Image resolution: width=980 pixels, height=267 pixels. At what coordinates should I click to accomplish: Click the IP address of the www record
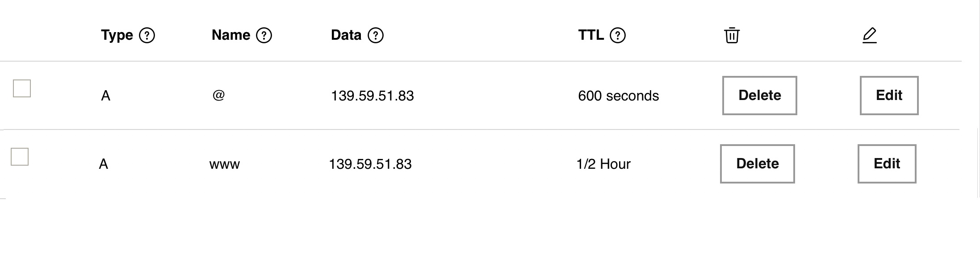click(x=370, y=164)
